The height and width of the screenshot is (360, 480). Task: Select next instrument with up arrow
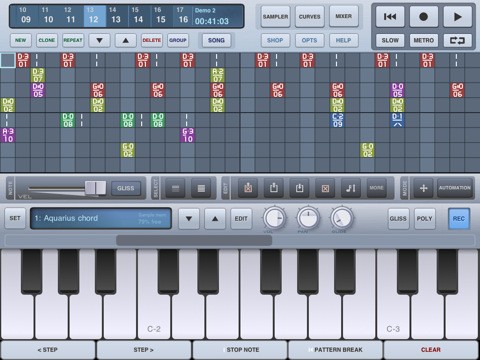click(215, 219)
